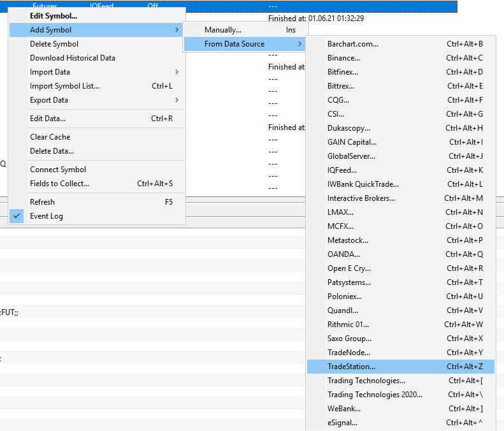Viewport: 504px width, 431px height.
Task: Select Trading Technologies 2020 entry
Action: (401, 395)
